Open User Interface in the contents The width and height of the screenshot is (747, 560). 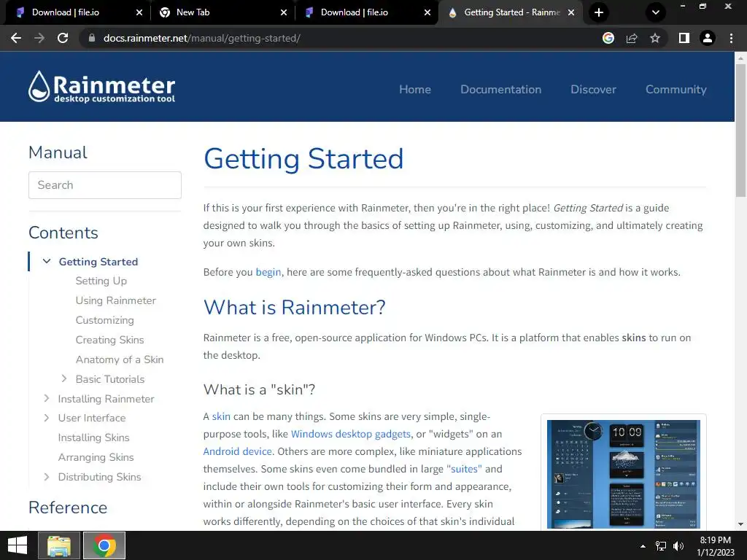92,418
